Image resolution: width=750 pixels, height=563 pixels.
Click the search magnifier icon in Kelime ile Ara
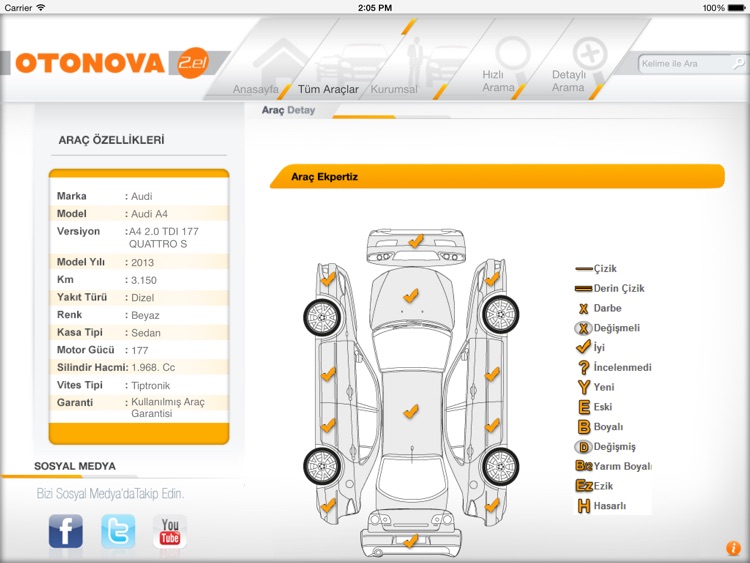coord(739,63)
